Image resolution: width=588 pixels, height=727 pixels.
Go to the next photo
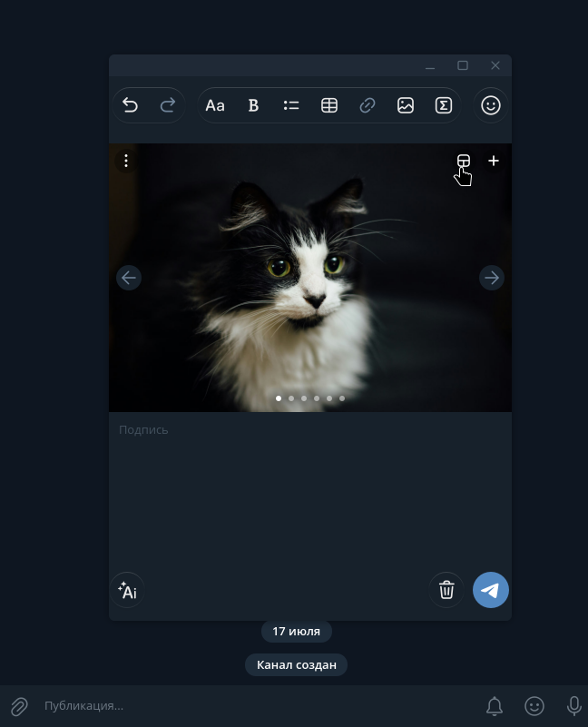pos(492,278)
